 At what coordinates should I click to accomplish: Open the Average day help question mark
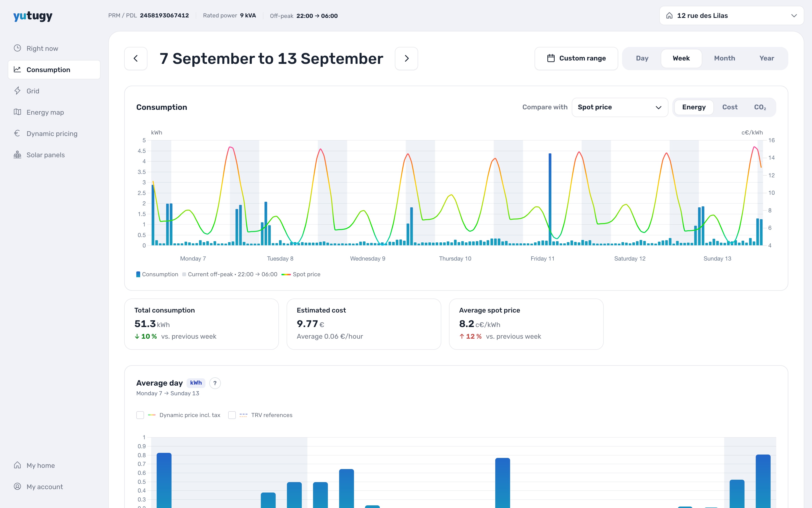click(215, 383)
